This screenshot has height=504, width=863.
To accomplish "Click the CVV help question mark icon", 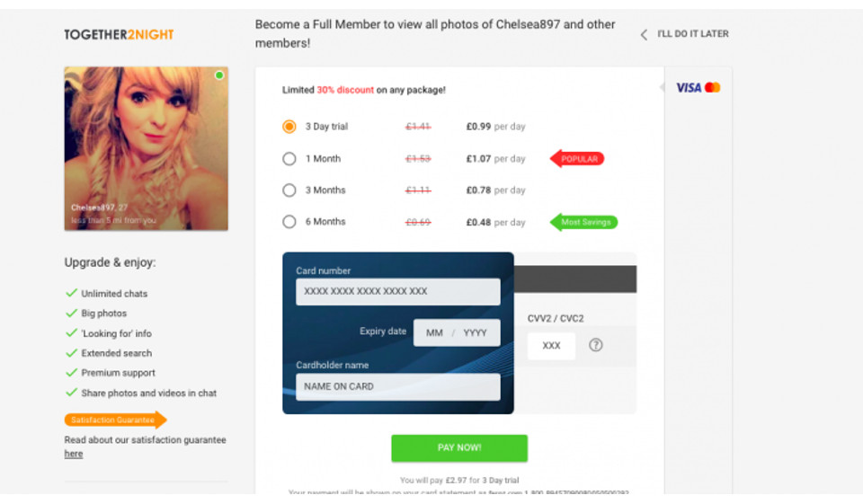I will [595, 345].
